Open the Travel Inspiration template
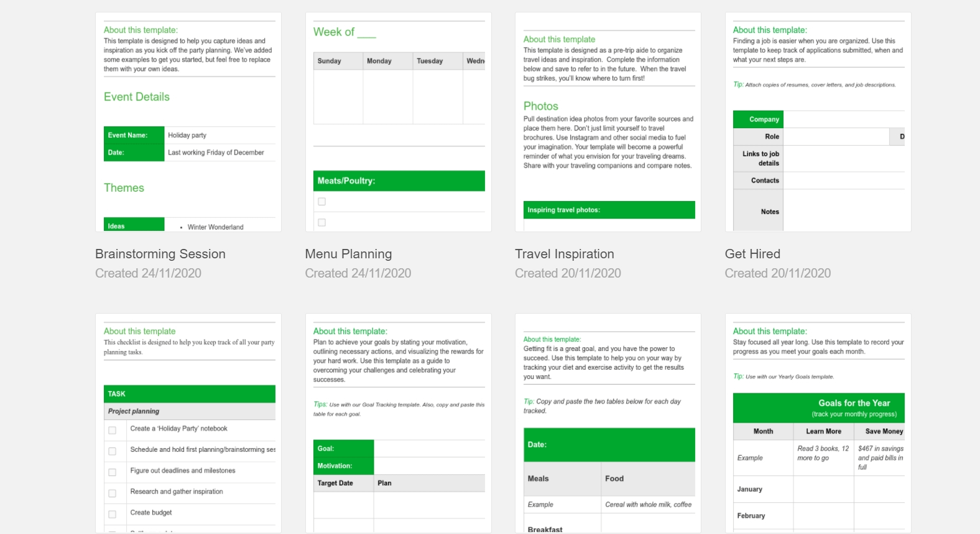This screenshot has height=534, width=980. (x=564, y=253)
